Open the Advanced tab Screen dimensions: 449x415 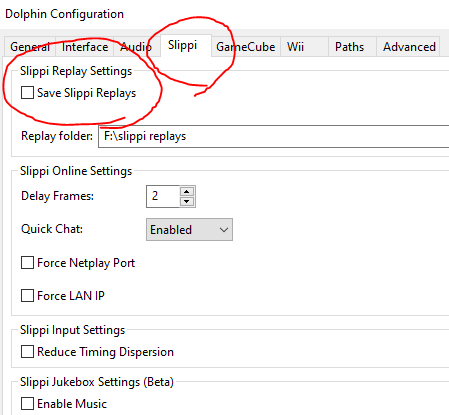409,47
